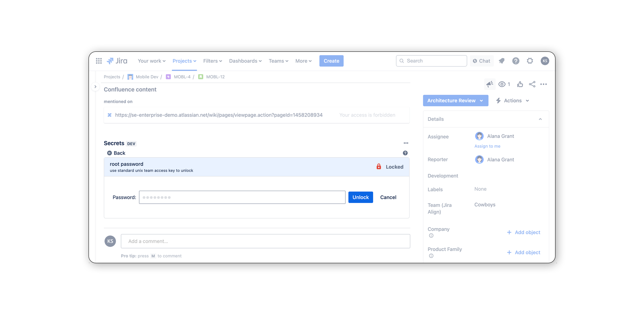The height and width of the screenshot is (315, 644).
Task: Open the Confluence page URL link
Action: 219,115
